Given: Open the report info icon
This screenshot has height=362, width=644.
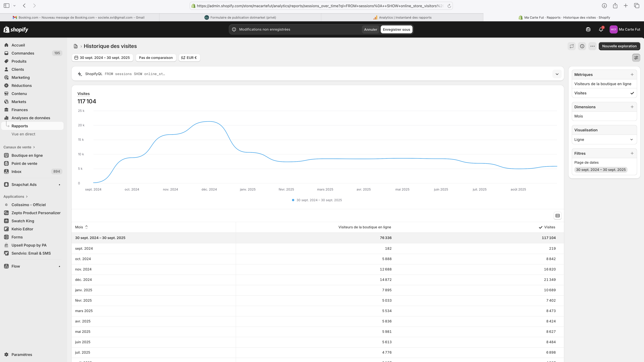Looking at the screenshot, I should tap(582, 46).
